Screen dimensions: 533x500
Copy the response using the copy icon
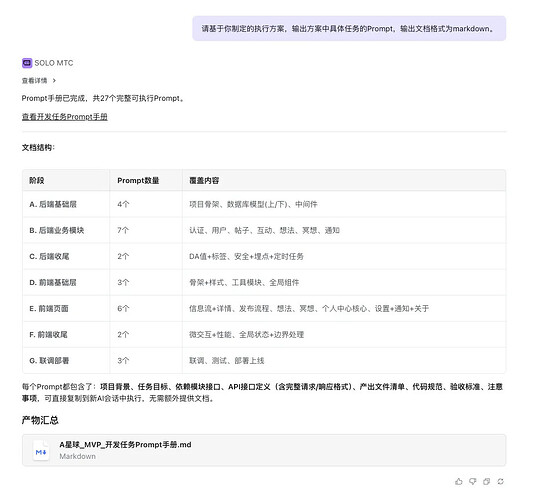click(486, 481)
